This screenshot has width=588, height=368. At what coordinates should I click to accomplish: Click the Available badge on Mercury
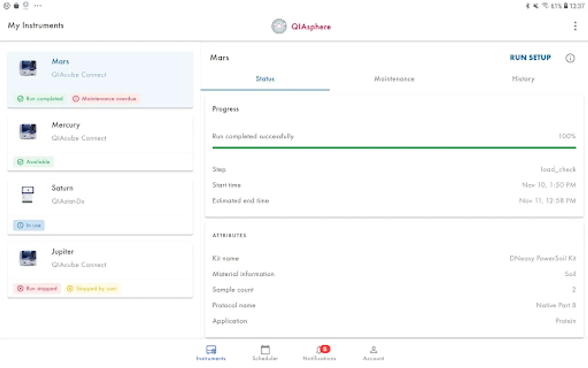tap(33, 162)
